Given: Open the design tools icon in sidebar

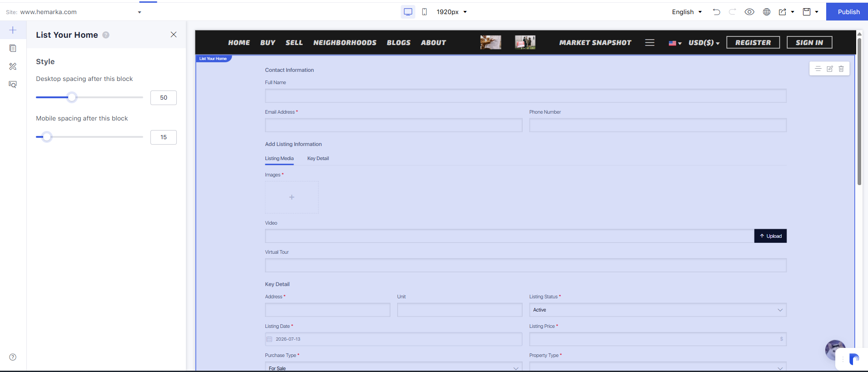Looking at the screenshot, I should point(13,66).
